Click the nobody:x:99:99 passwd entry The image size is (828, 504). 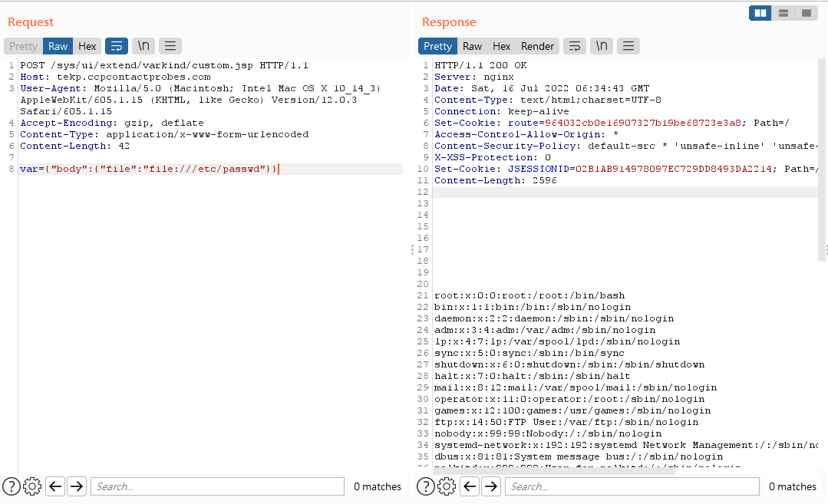(548, 434)
